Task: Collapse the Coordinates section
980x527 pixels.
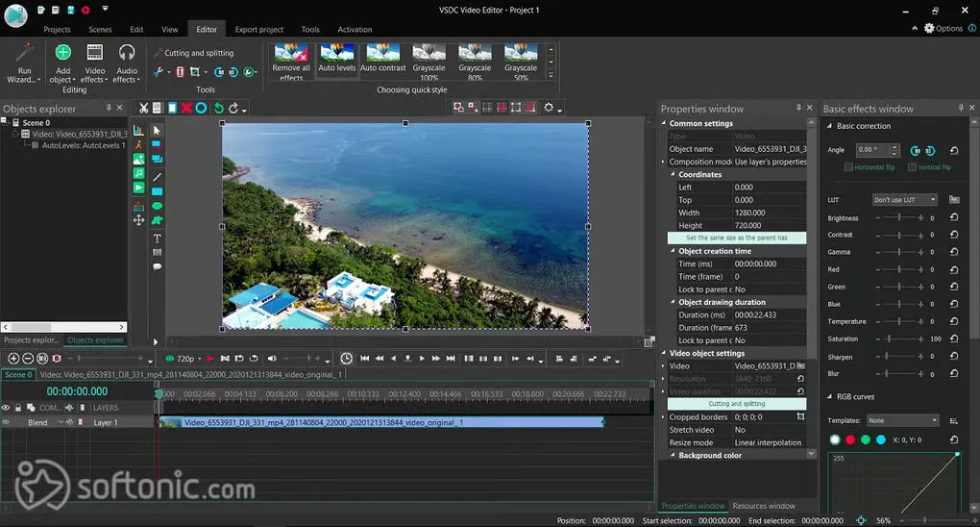Action: tap(674, 175)
